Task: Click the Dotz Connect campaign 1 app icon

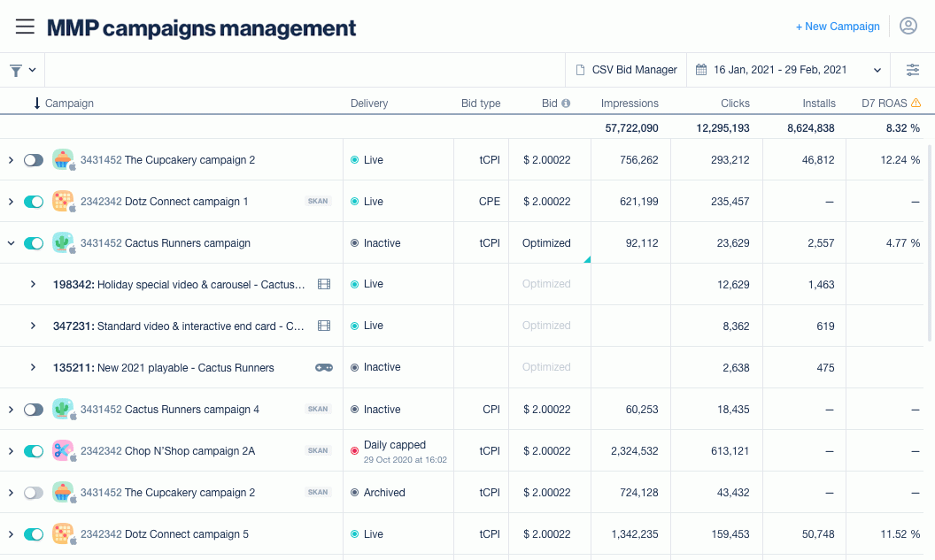Action: click(62, 202)
